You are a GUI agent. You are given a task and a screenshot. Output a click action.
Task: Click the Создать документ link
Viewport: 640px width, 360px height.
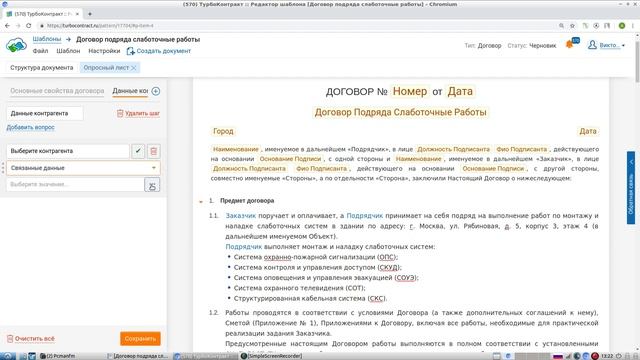coord(164,51)
